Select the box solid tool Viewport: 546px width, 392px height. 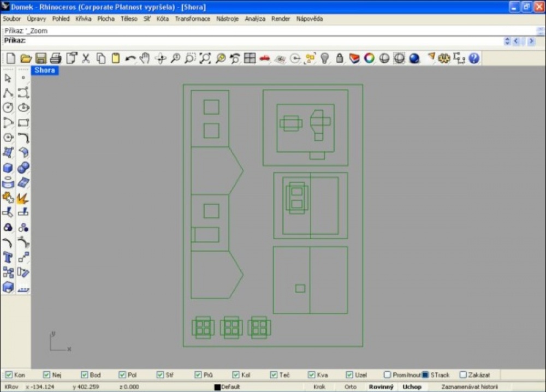tap(8, 168)
